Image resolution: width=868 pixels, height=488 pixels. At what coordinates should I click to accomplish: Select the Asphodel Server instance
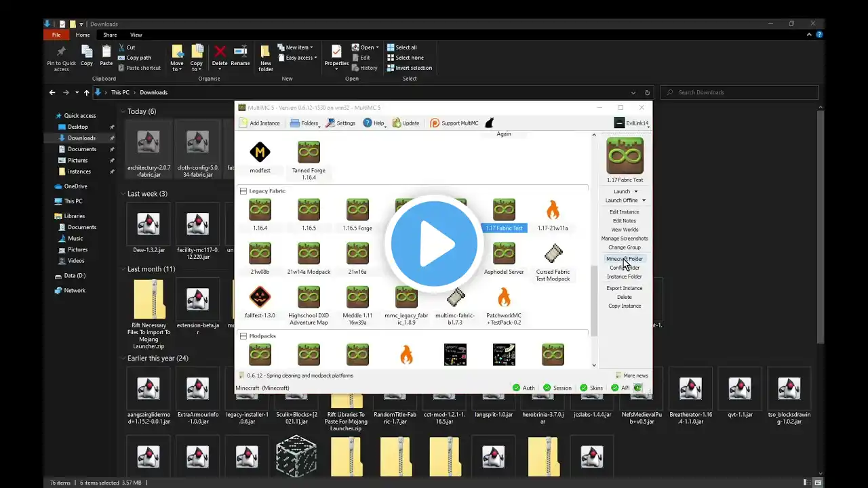coord(504,258)
